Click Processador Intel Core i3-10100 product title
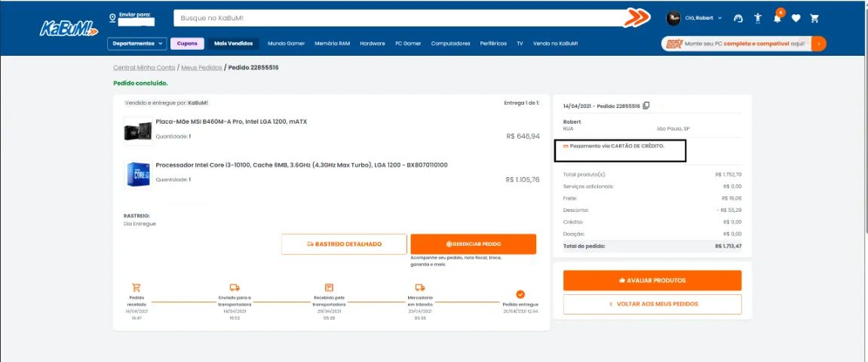 tap(302, 165)
